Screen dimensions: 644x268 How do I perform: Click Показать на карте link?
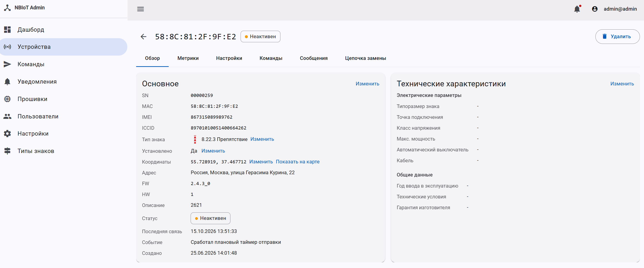pos(298,162)
